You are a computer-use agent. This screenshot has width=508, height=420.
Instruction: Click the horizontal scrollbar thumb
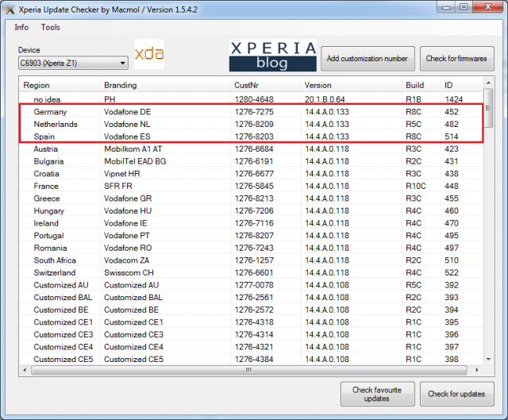coord(248,370)
